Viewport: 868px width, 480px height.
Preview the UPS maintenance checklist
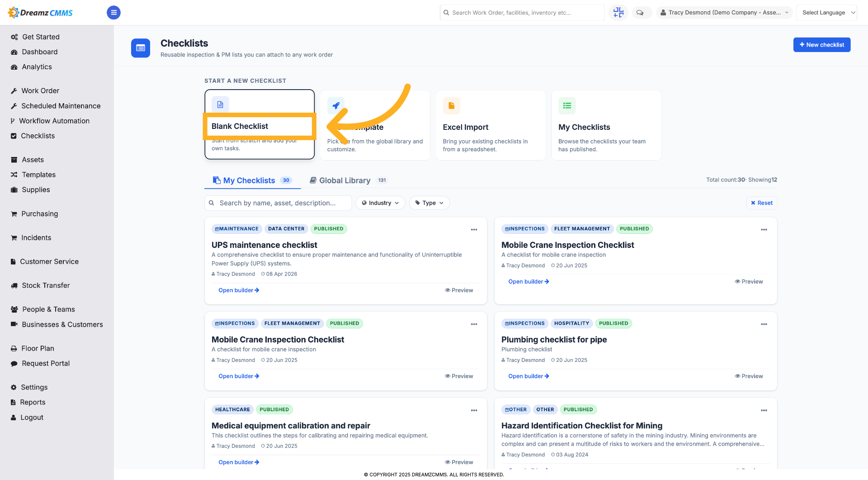[459, 290]
